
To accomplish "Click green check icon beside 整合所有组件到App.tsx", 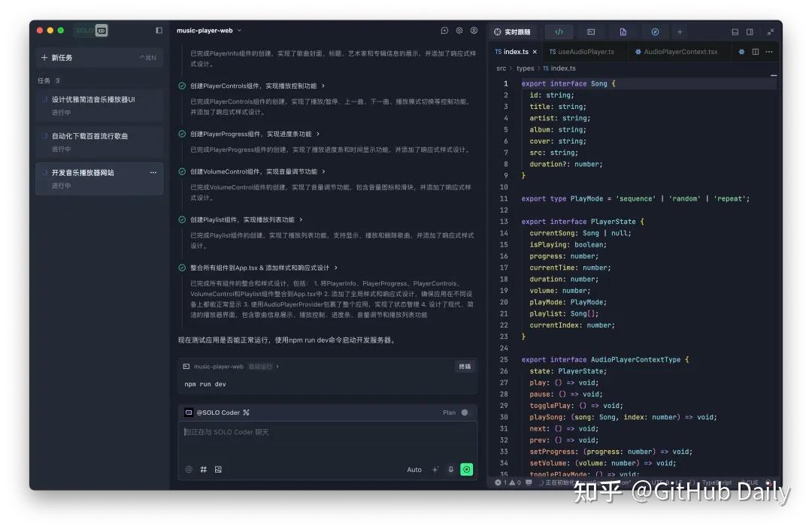I will [x=182, y=268].
